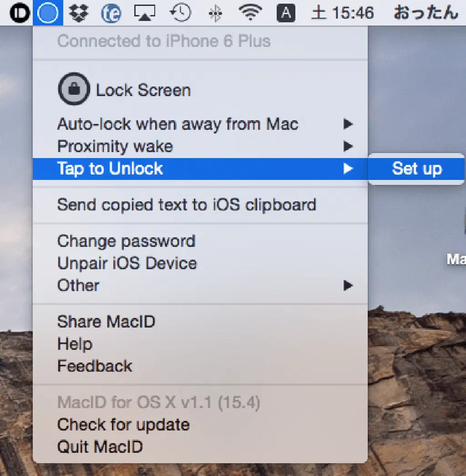Click the Bluetooth status icon

215,14
